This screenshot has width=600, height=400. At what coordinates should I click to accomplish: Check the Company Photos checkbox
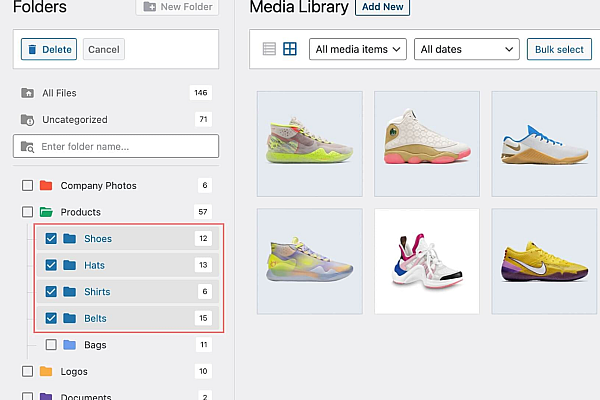click(27, 186)
